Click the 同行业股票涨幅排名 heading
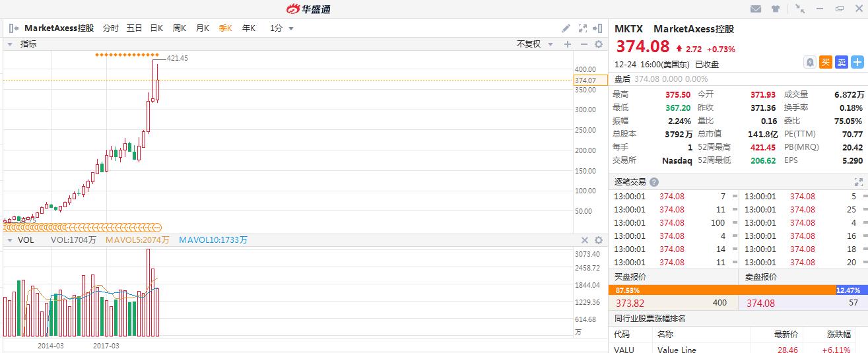This screenshot has height=353, width=868. [x=650, y=319]
